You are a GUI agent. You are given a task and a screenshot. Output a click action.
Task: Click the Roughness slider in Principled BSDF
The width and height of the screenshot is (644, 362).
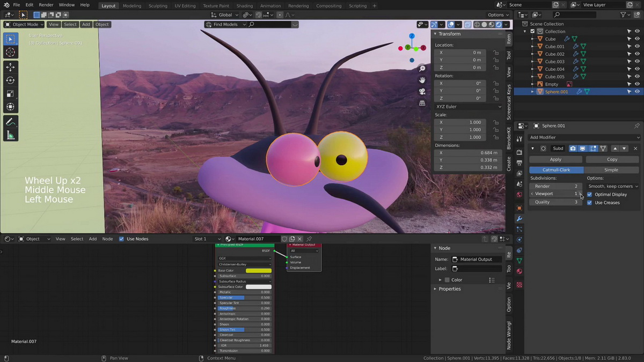pos(244,308)
